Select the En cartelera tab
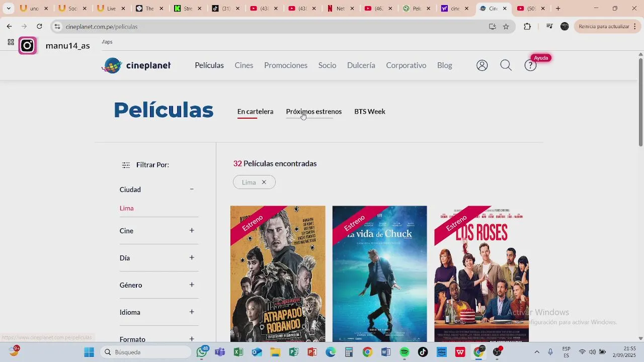 pos(255,112)
